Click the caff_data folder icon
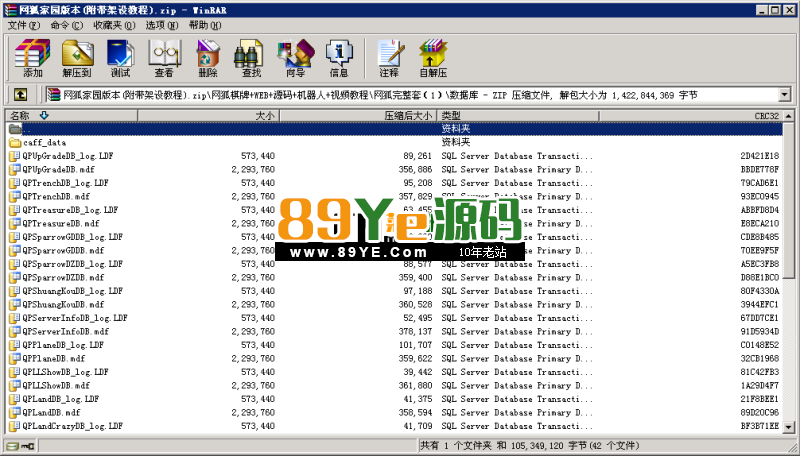Screen dimensions: 800x456 [15, 142]
